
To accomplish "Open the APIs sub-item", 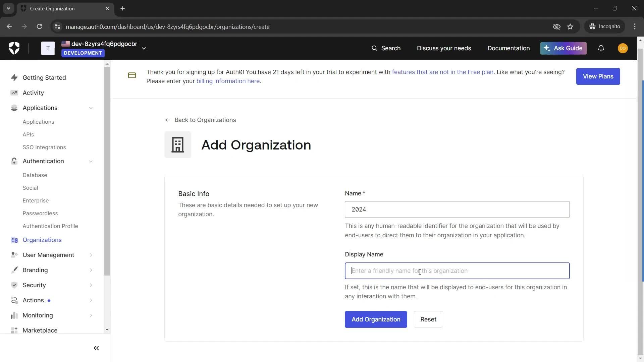I will point(28,135).
